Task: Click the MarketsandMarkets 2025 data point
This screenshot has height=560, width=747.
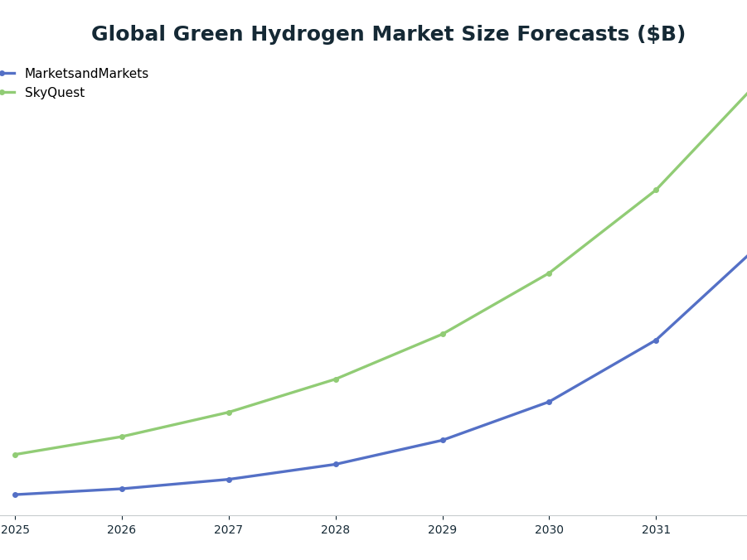Action: pyautogui.click(x=15, y=495)
